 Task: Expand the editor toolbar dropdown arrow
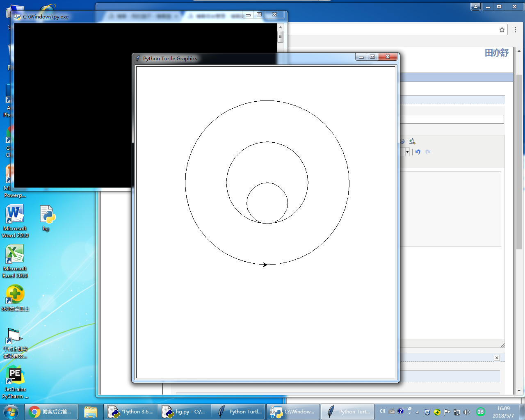tap(407, 152)
